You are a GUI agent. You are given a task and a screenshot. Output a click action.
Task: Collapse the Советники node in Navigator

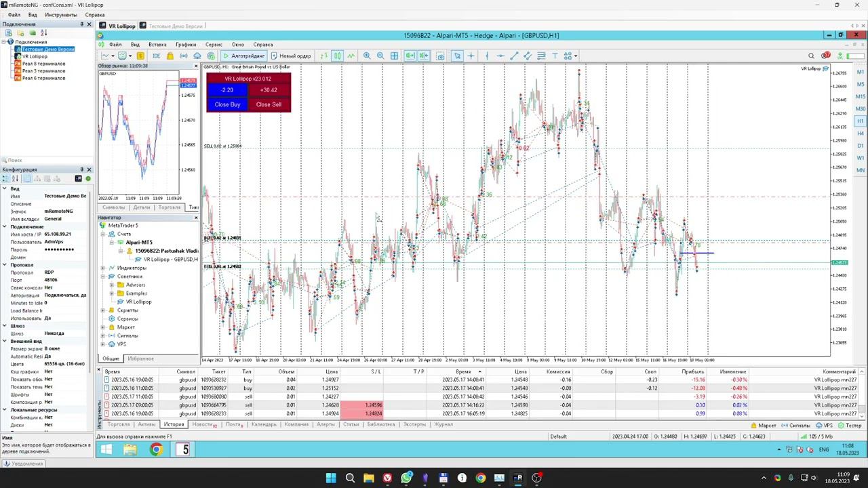[x=103, y=277]
